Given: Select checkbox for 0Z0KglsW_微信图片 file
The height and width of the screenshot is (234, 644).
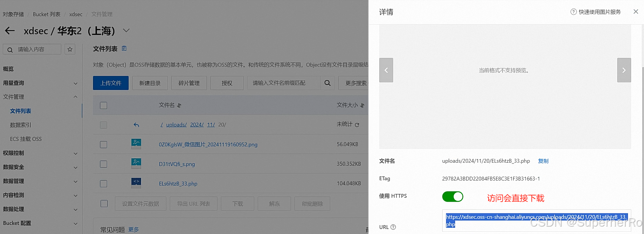Looking at the screenshot, I should click(x=104, y=144).
